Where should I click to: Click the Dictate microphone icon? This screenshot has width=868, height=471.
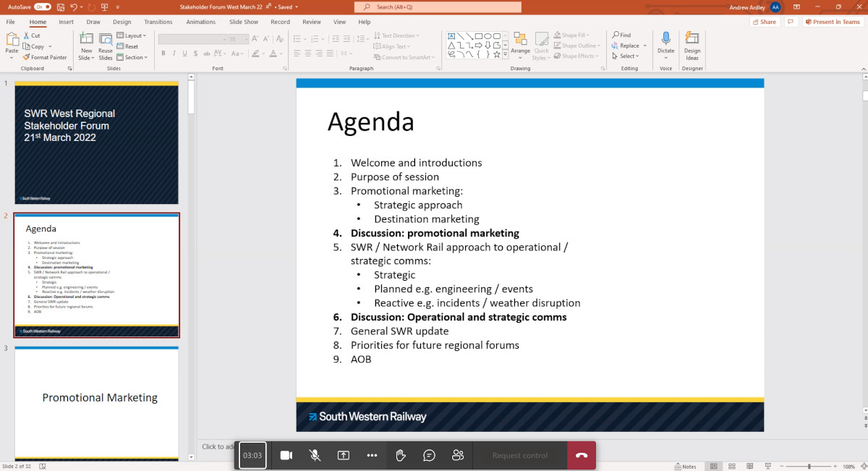tap(665, 41)
